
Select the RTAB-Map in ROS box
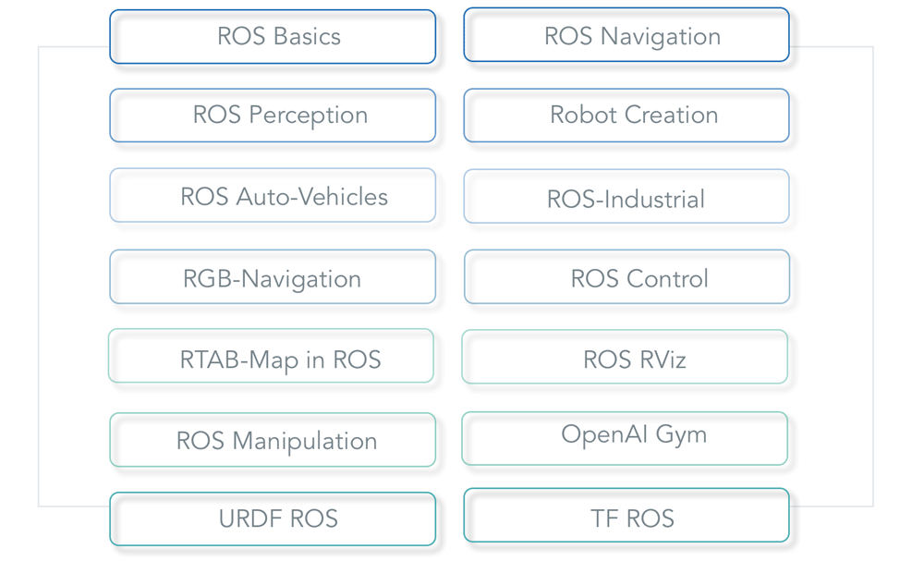tap(271, 356)
